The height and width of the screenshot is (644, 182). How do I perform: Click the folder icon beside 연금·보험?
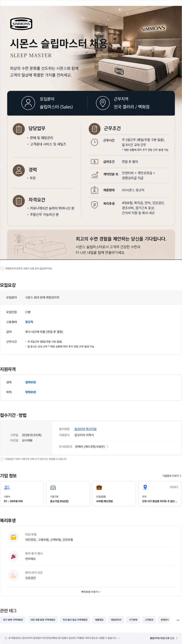13,537
